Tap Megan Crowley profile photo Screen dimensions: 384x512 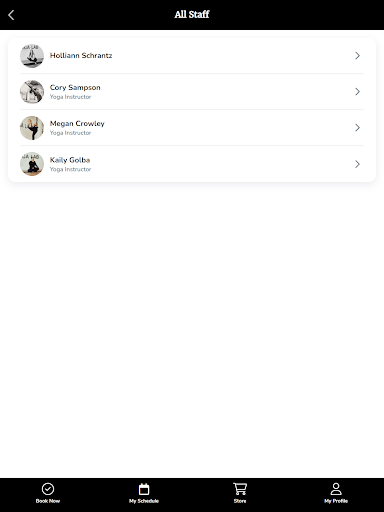[x=32, y=128]
